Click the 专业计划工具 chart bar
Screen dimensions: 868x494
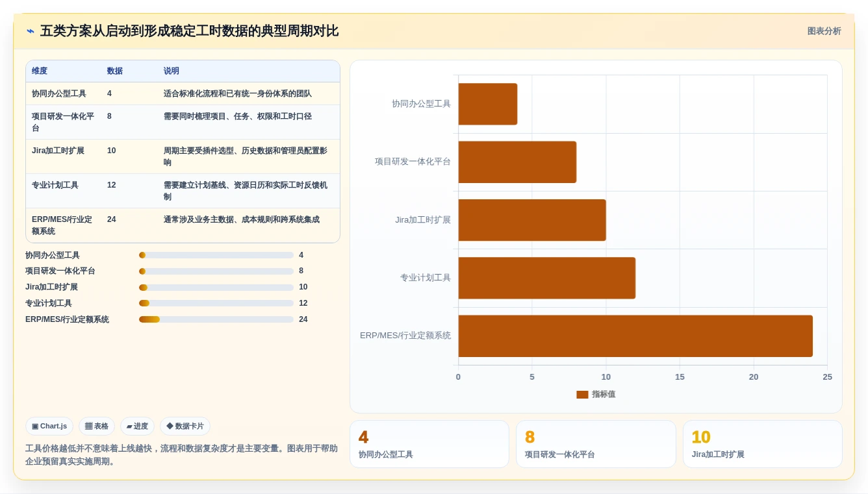[x=547, y=278]
